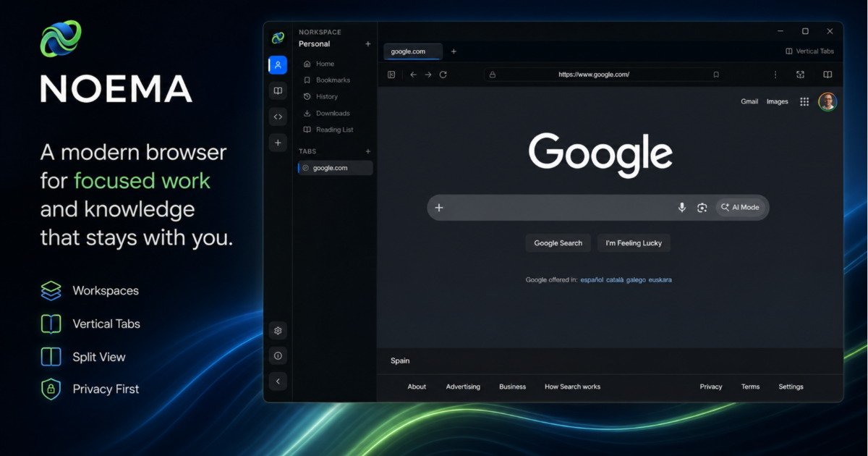Switch Google to euskara
868x456 pixels.
[660, 279]
